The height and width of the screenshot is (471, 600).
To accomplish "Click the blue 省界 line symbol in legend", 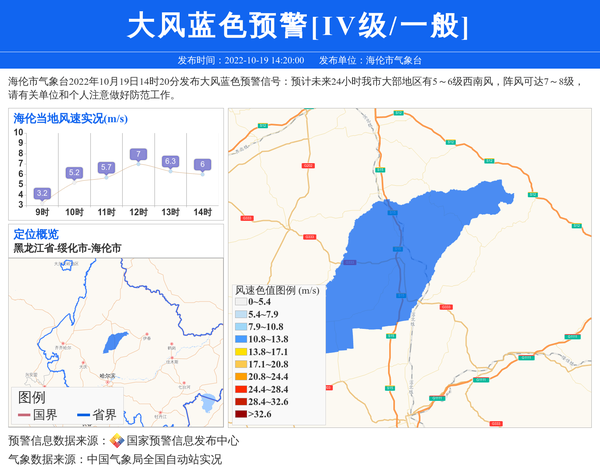I will click(x=83, y=415).
